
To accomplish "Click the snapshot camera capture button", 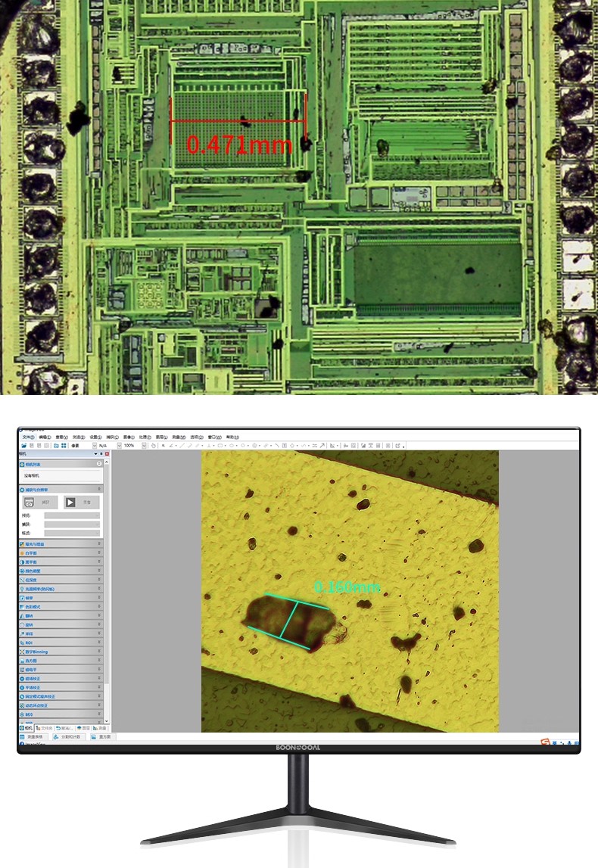I will click(30, 502).
